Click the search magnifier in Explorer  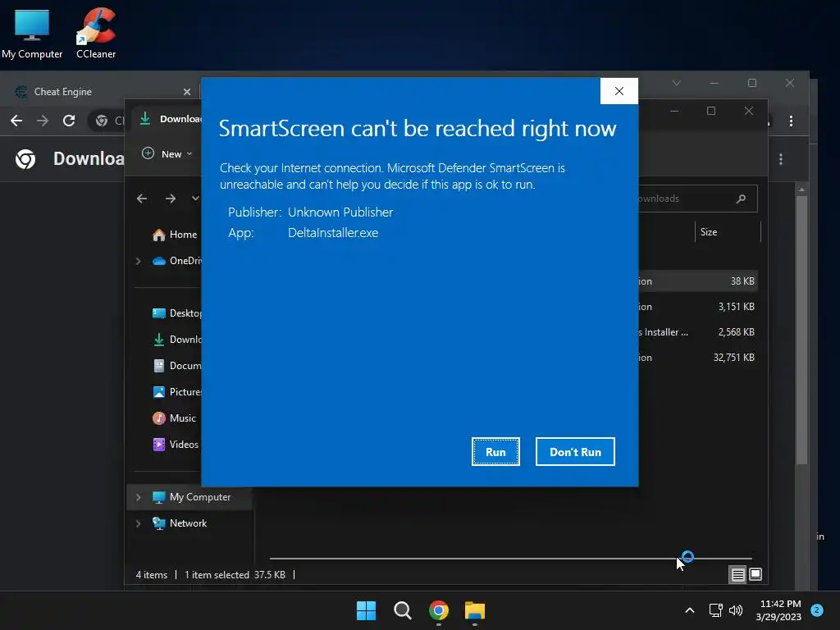[741, 199]
